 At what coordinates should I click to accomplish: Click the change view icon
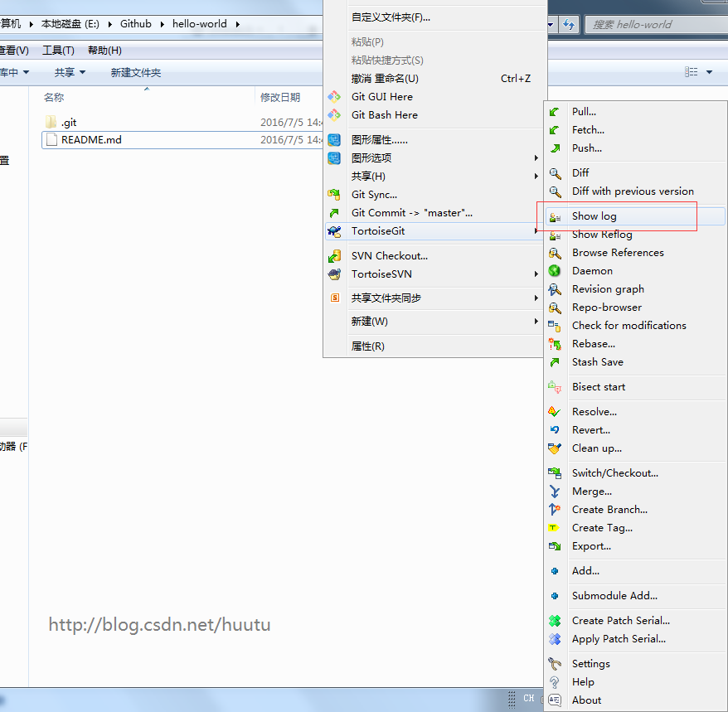click(x=691, y=72)
